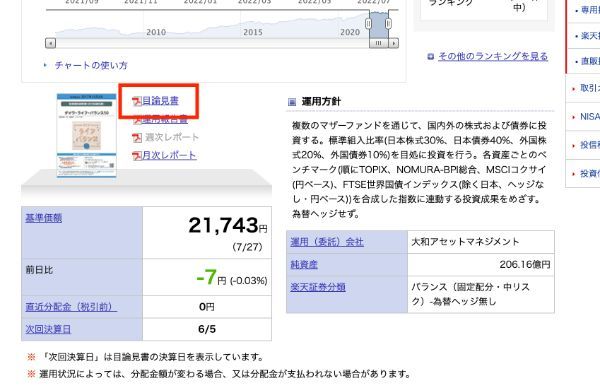Open その他のランキングを見る link
Screen dimensions: 600x388
tap(493, 56)
